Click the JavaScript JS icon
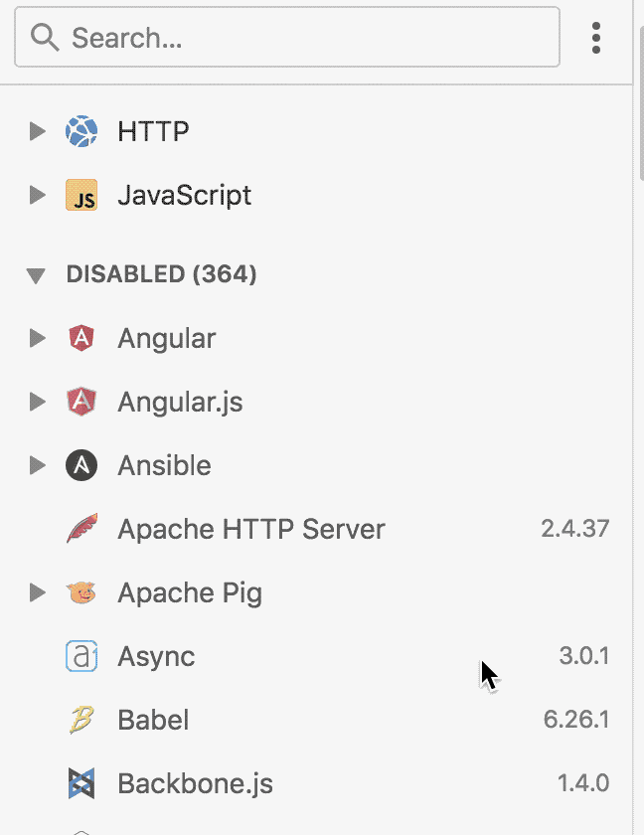644x835 pixels. (81, 195)
